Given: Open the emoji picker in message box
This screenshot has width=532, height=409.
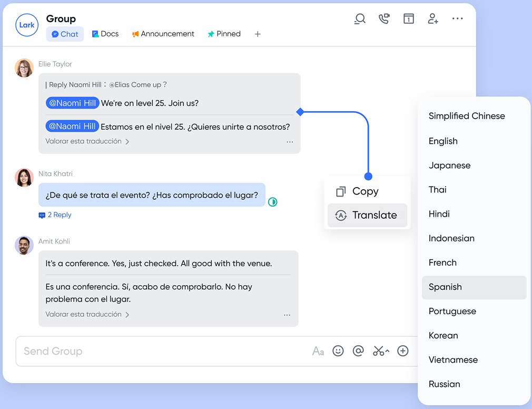Looking at the screenshot, I should pyautogui.click(x=338, y=351).
